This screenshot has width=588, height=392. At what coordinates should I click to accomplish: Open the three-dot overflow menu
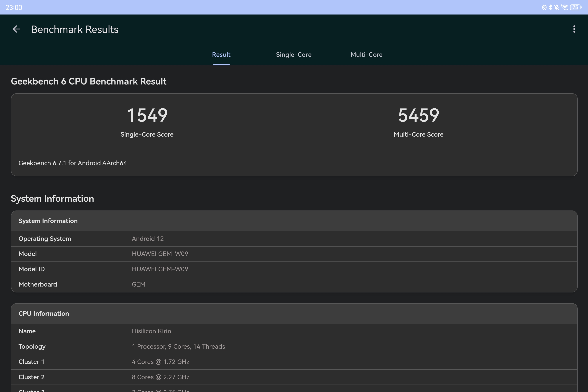pos(574,29)
